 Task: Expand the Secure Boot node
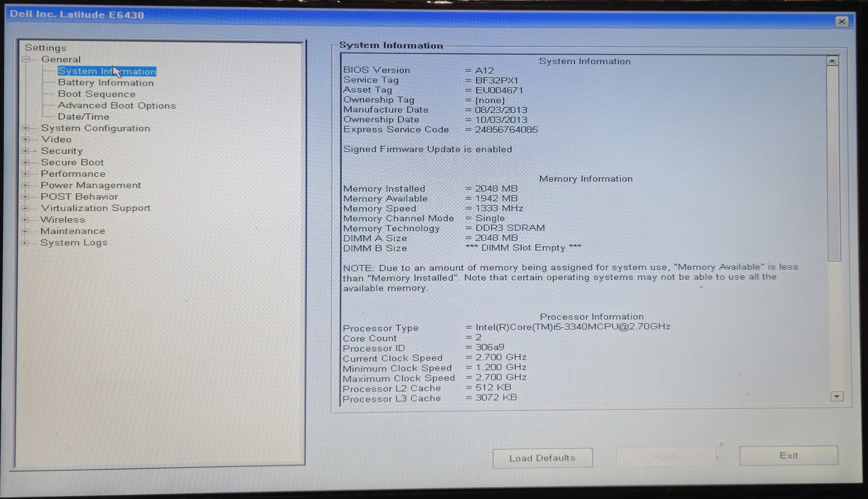(x=25, y=162)
